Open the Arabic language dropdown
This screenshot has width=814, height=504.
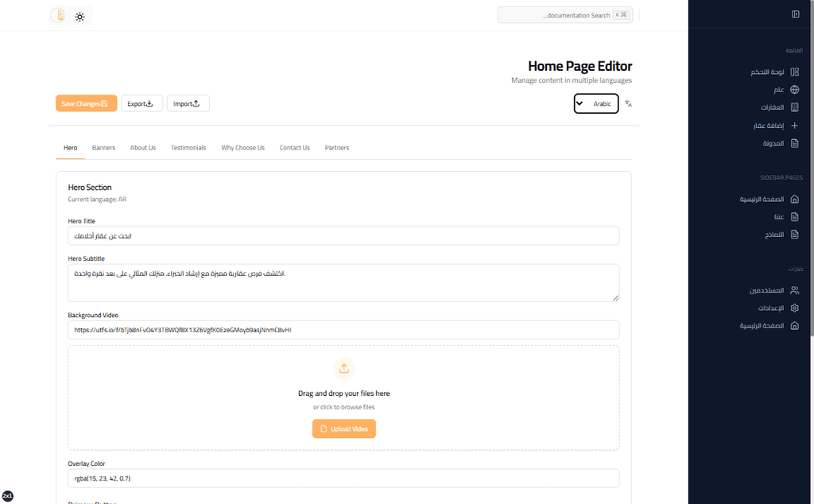596,103
